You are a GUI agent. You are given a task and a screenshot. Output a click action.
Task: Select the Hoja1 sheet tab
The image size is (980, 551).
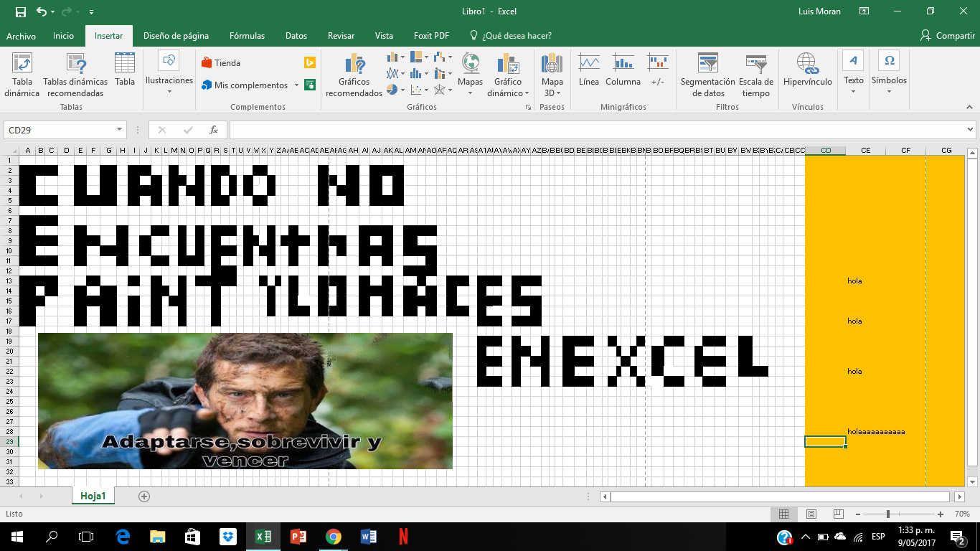click(93, 496)
